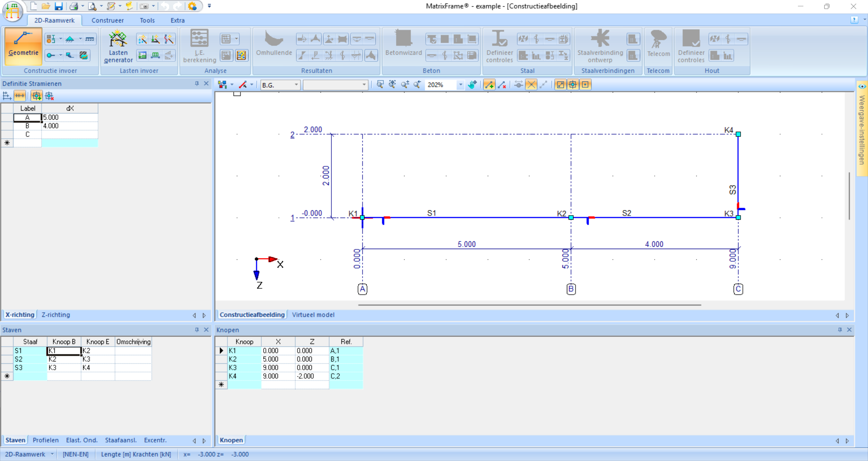Toggle the add member mode button
The image size is (868, 461).
click(x=489, y=85)
